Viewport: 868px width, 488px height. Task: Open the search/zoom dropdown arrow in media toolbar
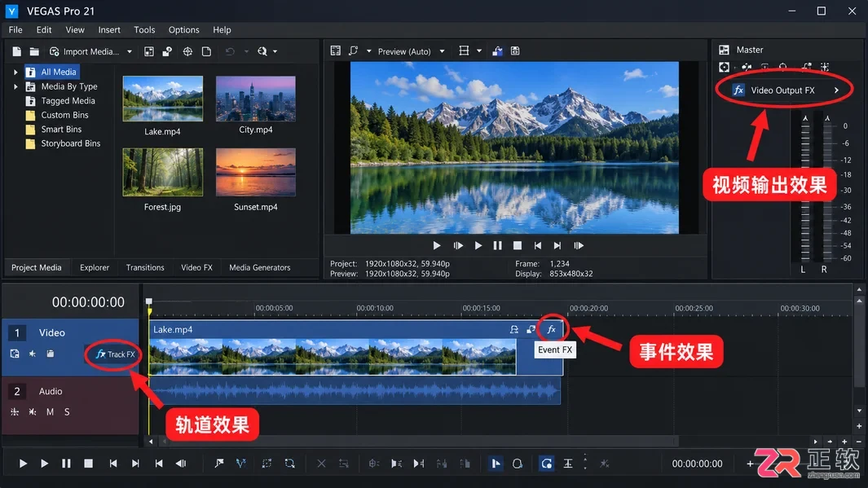[275, 51]
